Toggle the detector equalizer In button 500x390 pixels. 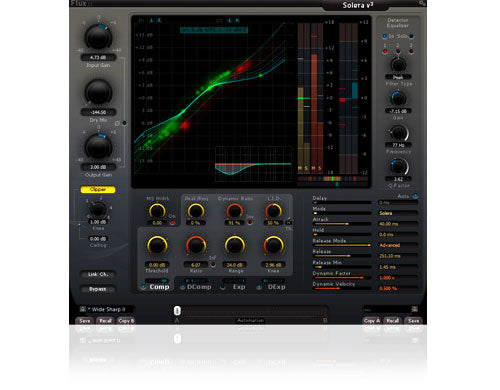(384, 36)
